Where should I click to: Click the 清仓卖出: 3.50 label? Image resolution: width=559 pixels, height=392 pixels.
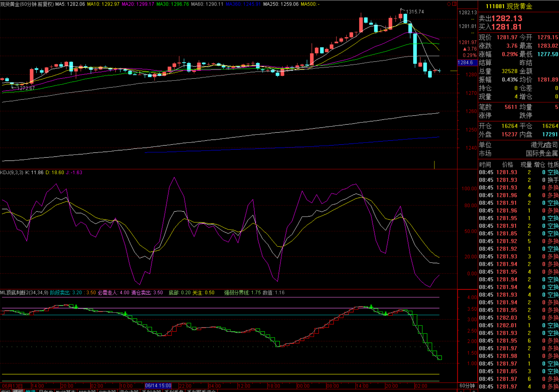click(x=147, y=292)
